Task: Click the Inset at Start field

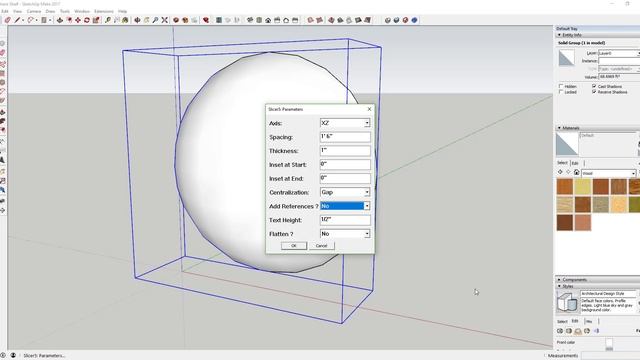Action: [x=345, y=164]
